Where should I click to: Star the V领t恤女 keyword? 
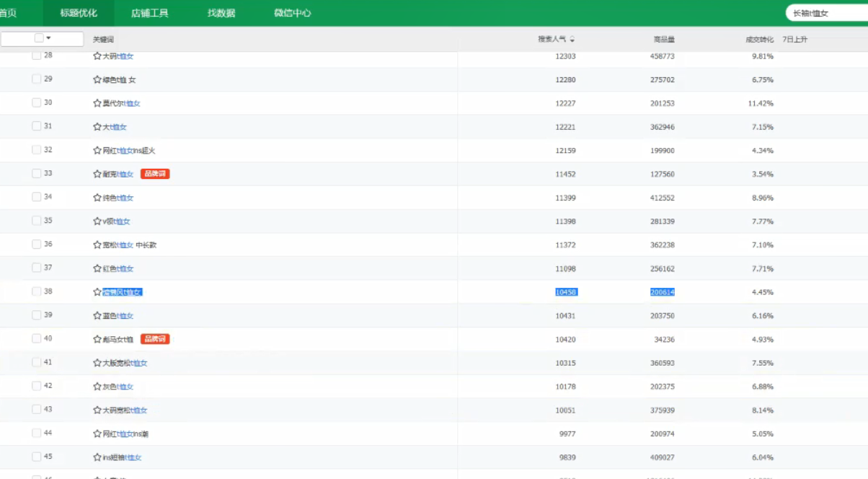click(x=97, y=221)
